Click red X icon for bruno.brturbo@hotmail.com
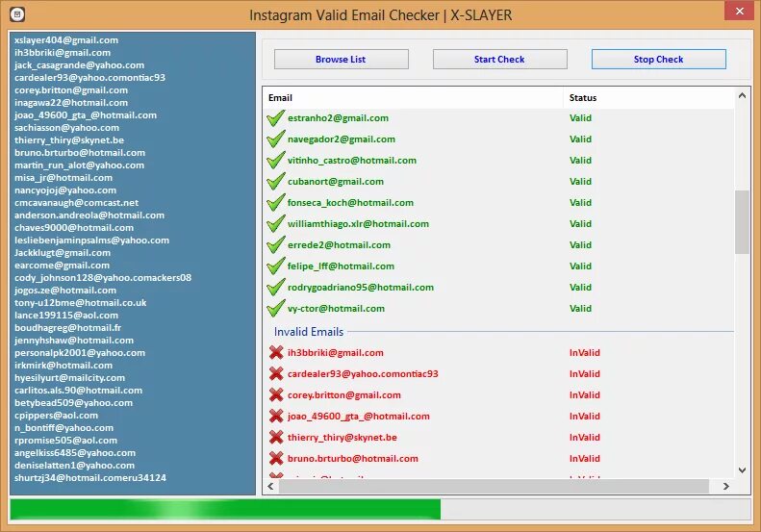 click(x=276, y=458)
